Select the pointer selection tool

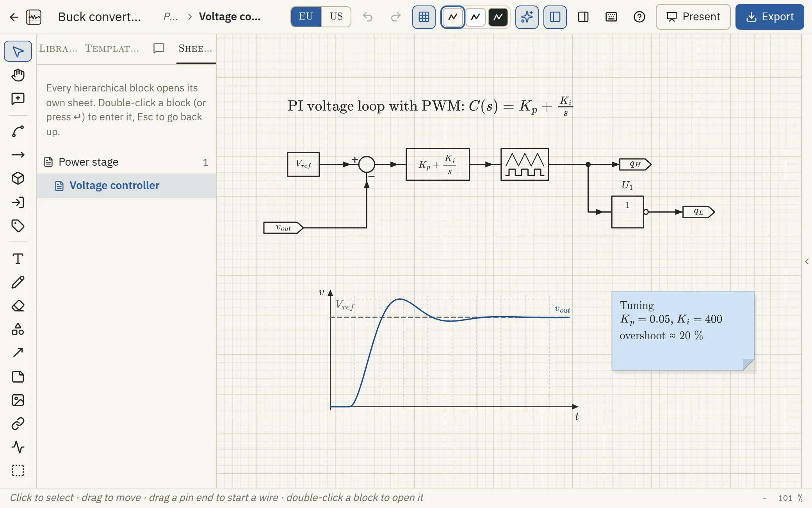tap(18, 51)
